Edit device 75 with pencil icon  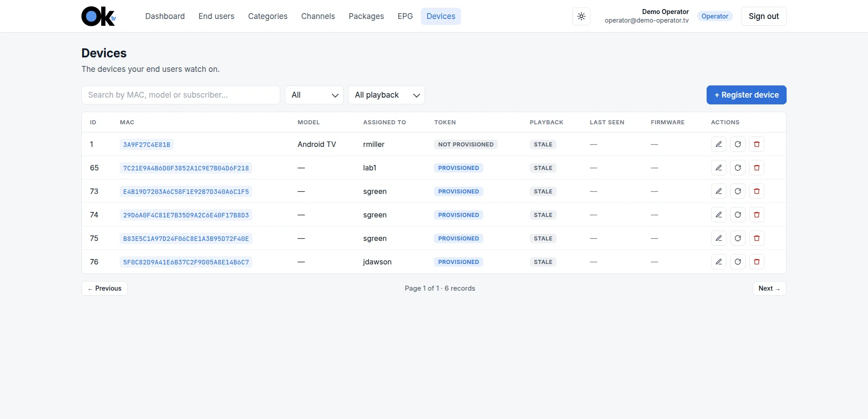pyautogui.click(x=719, y=238)
